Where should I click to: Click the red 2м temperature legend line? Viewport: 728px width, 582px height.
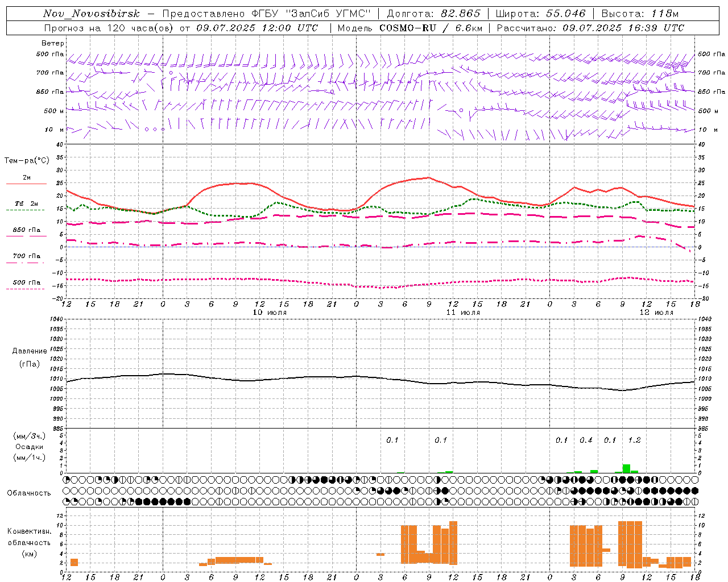click(26, 184)
